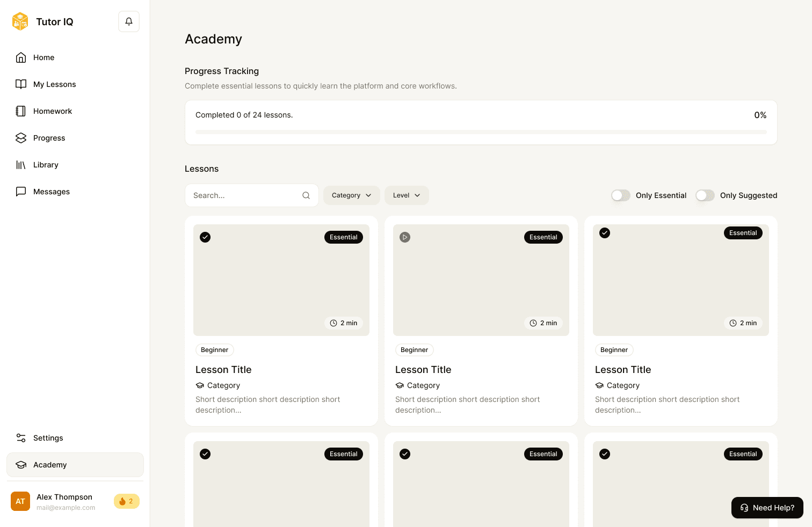Click the 2 min duration on the second lesson card
This screenshot has width=812, height=527.
[543, 323]
